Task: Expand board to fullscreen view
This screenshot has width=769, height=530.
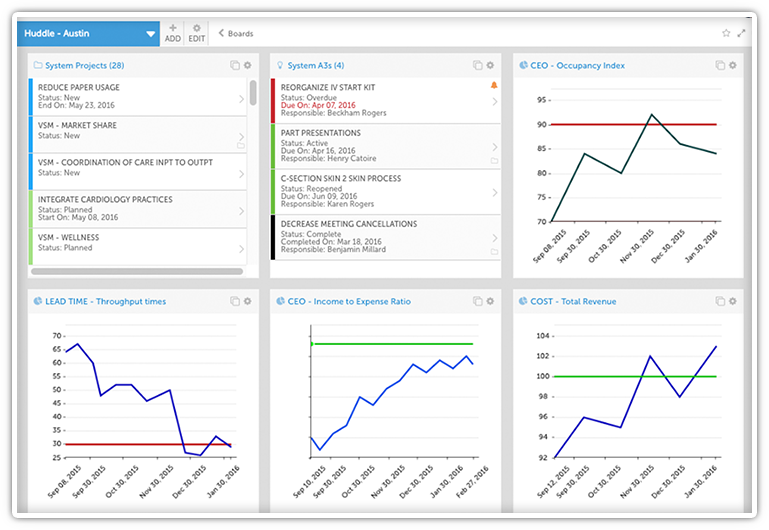Action: [741, 33]
